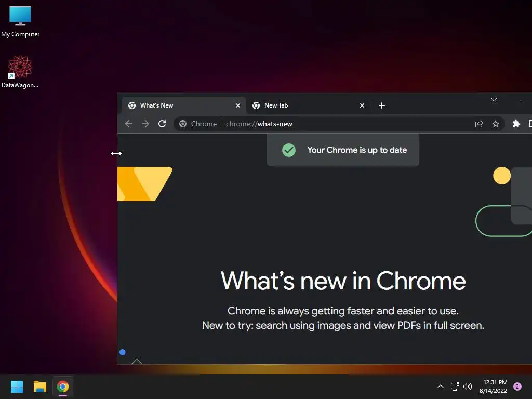Go forward in Chrome history
Image resolution: width=532 pixels, height=399 pixels.
coord(145,124)
